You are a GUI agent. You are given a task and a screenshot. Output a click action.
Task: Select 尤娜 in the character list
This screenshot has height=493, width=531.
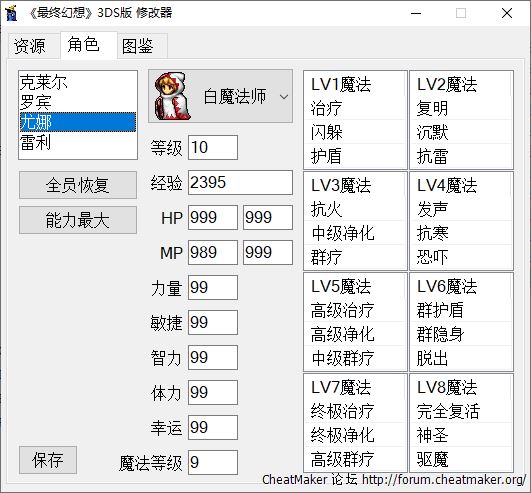pyautogui.click(x=78, y=122)
